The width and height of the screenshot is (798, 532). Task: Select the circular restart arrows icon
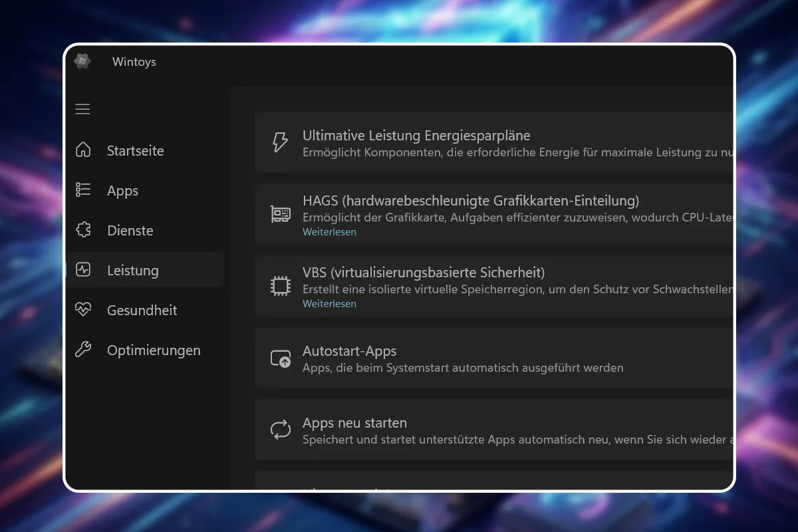click(280, 430)
